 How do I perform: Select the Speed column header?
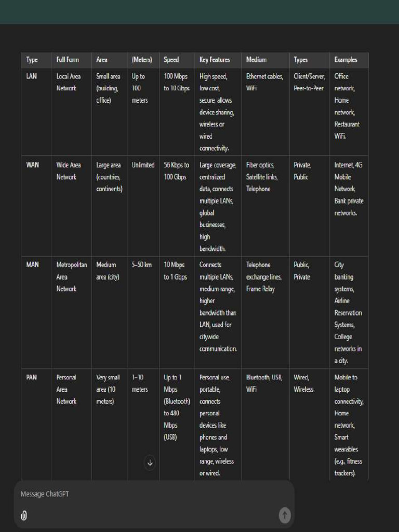click(171, 60)
